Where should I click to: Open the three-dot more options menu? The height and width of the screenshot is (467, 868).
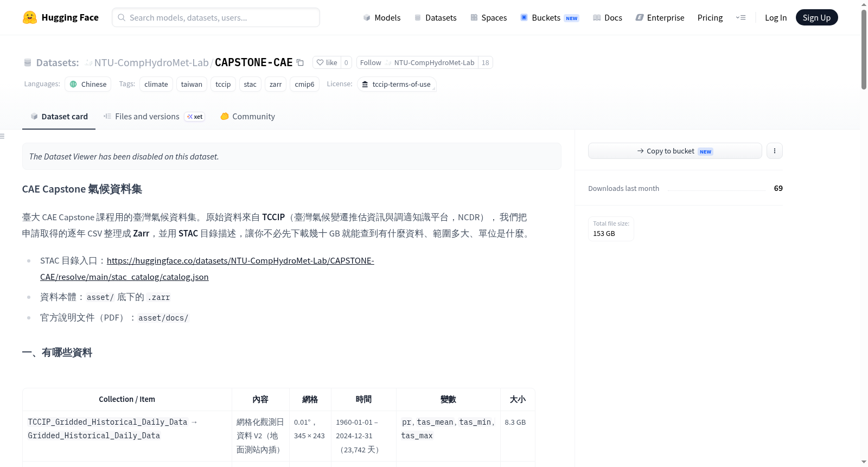[775, 151]
